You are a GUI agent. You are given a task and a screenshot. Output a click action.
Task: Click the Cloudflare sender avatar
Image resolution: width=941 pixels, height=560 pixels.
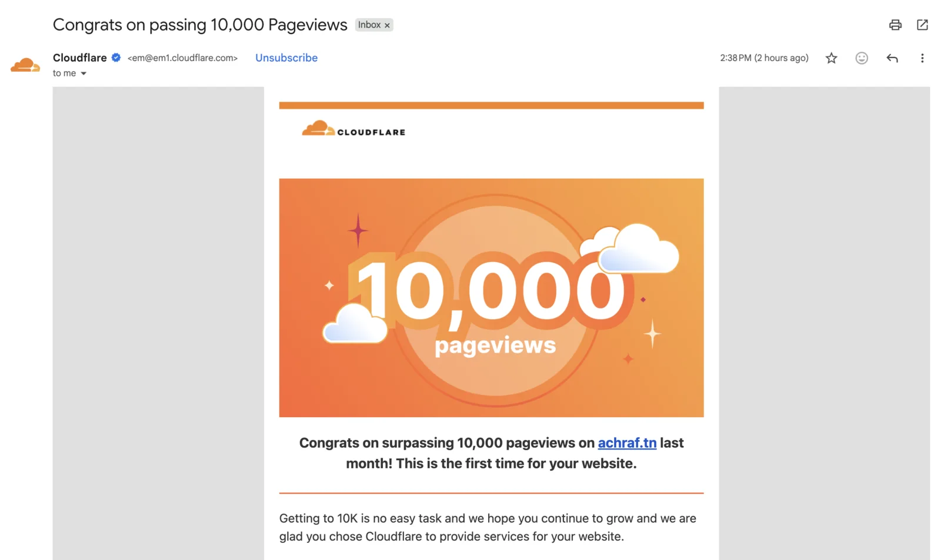tap(25, 65)
